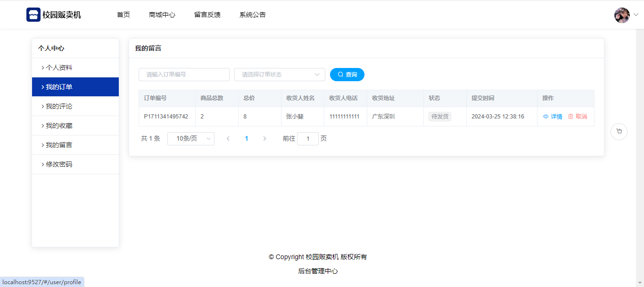Cancel the order via 取消 trash icon

[578, 117]
